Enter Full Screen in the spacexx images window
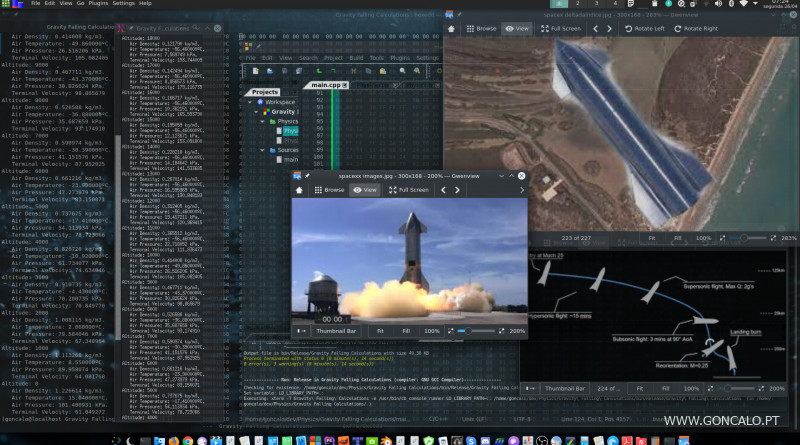 coord(409,190)
